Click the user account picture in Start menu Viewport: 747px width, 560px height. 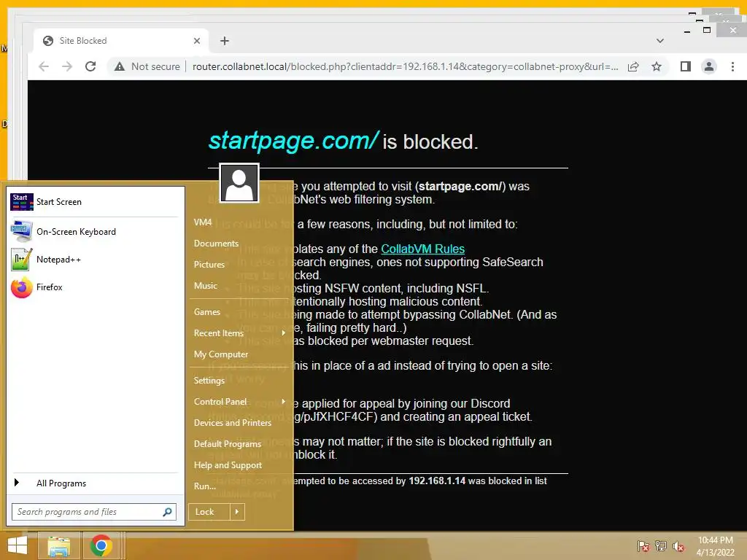tap(239, 183)
